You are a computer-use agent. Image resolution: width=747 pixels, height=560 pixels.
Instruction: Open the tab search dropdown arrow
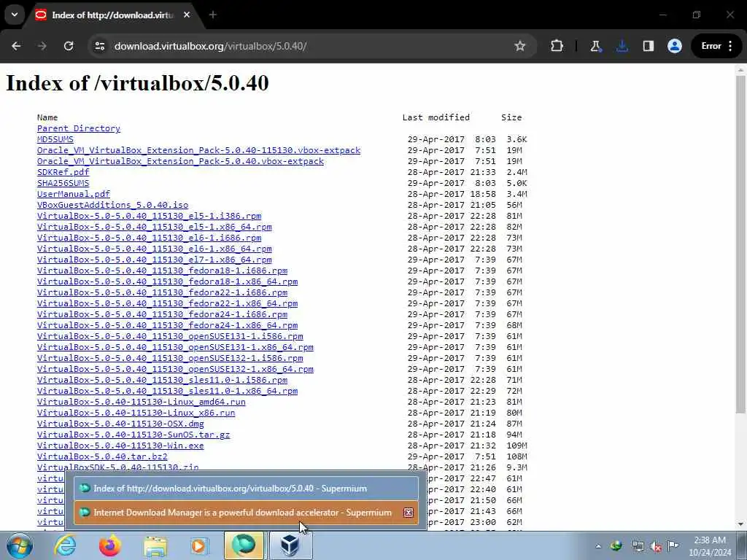tap(15, 15)
